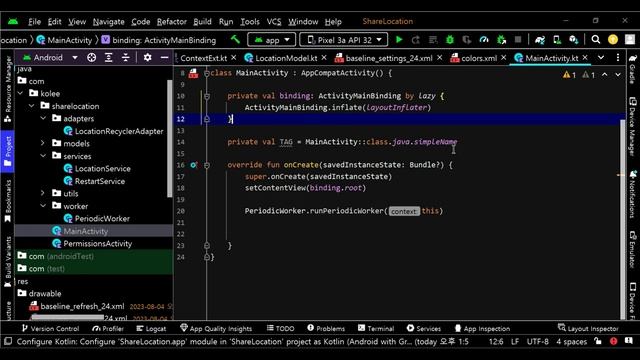Collapse the adapters folder
This screenshot has height=360, width=640.
tap(43, 118)
